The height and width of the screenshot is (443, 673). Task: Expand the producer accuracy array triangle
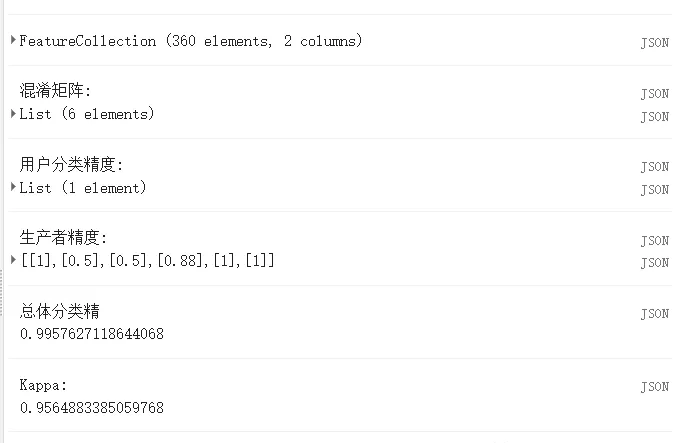pyautogui.click(x=13, y=259)
